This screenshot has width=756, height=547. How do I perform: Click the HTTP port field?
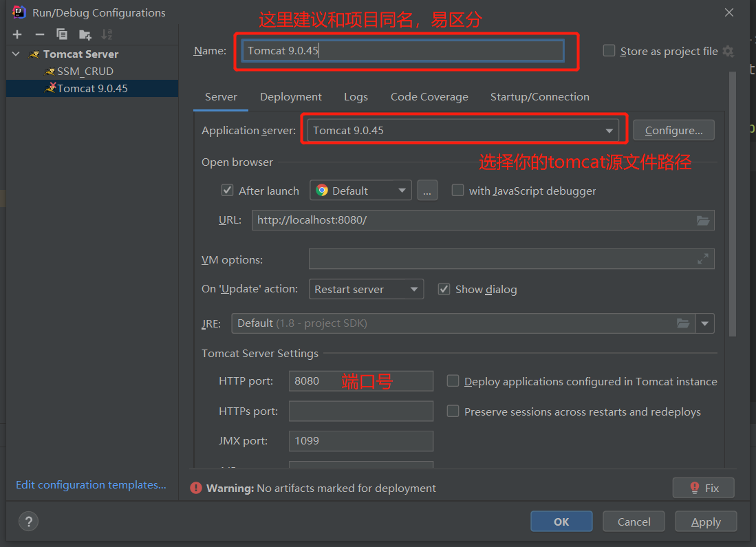coord(360,381)
